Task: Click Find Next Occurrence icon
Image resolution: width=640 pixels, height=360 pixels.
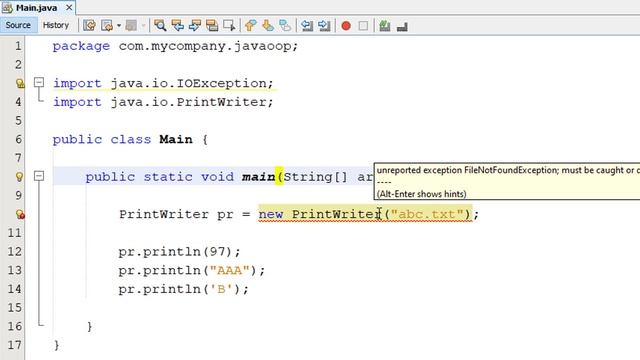Action: pyautogui.click(x=195, y=26)
